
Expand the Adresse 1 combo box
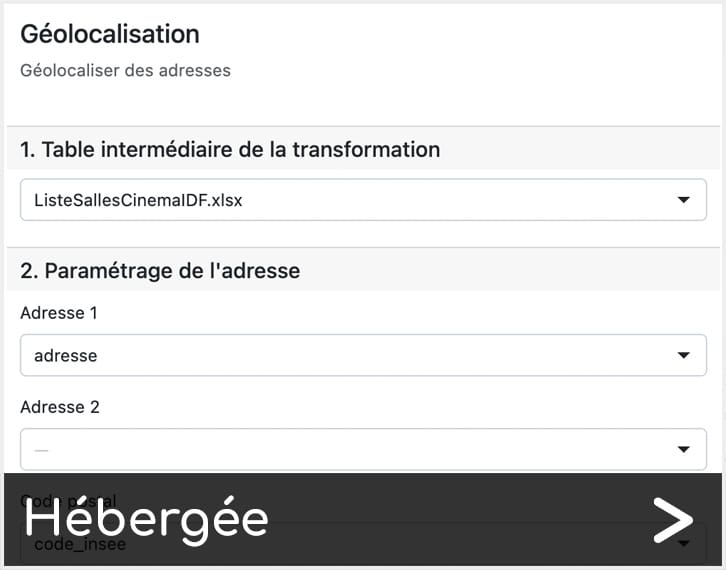tap(363, 355)
